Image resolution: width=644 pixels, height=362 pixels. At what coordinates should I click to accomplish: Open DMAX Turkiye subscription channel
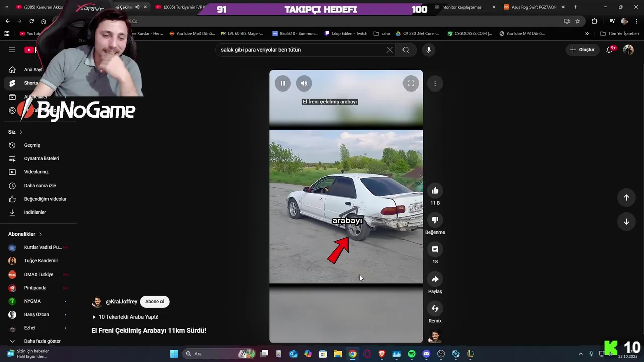coord(38,275)
